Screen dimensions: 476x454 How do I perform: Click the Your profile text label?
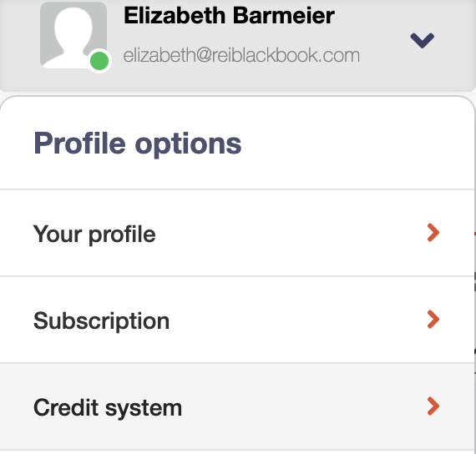[x=94, y=235]
